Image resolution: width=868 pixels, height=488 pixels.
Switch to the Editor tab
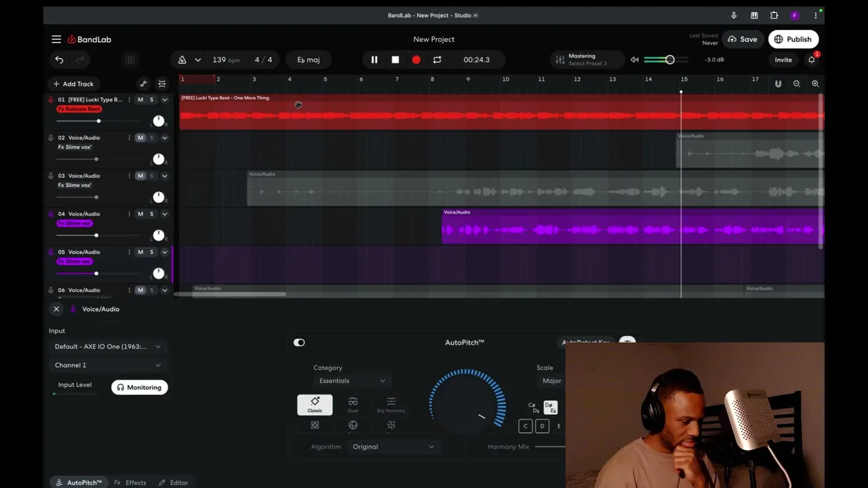(174, 483)
